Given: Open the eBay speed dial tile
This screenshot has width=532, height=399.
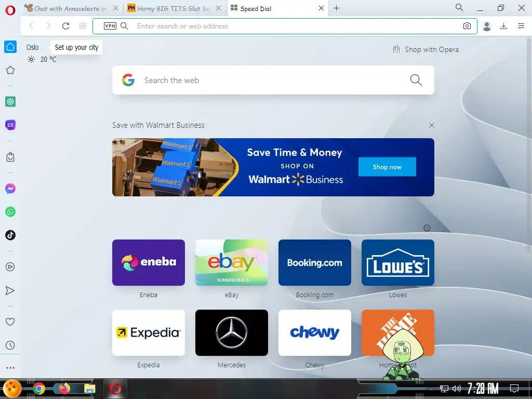Looking at the screenshot, I should click(x=232, y=262).
